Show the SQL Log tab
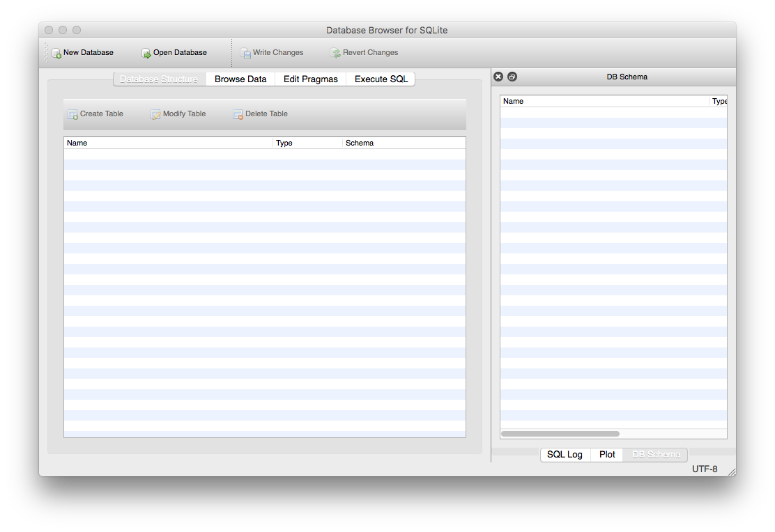The image size is (775, 532). point(565,455)
